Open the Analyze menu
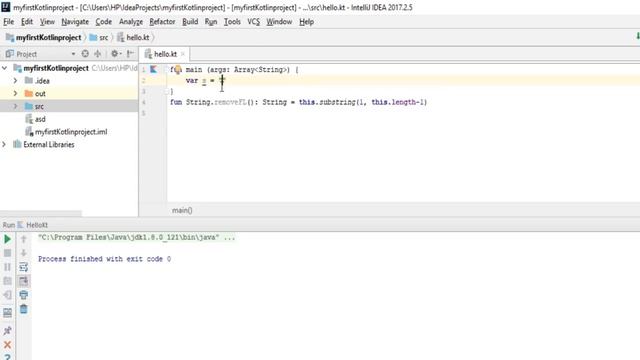Image resolution: width=640 pixels, height=360 pixels. click(x=131, y=22)
